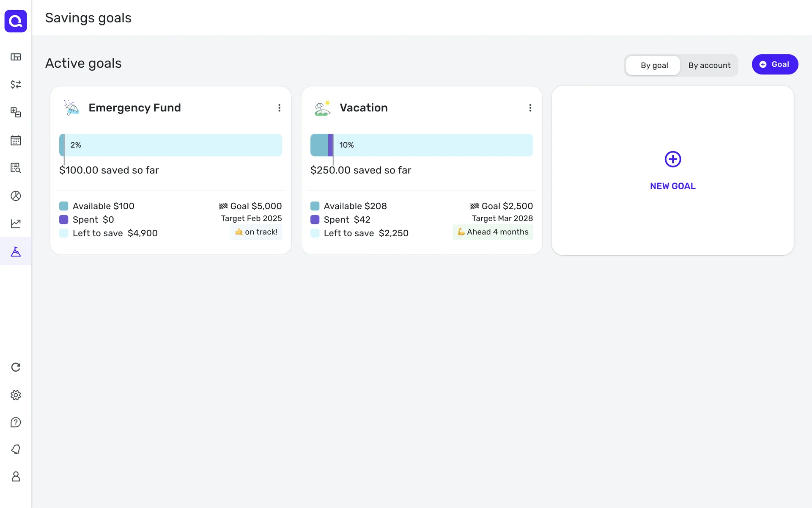Click the blue Goal add button

774,64
